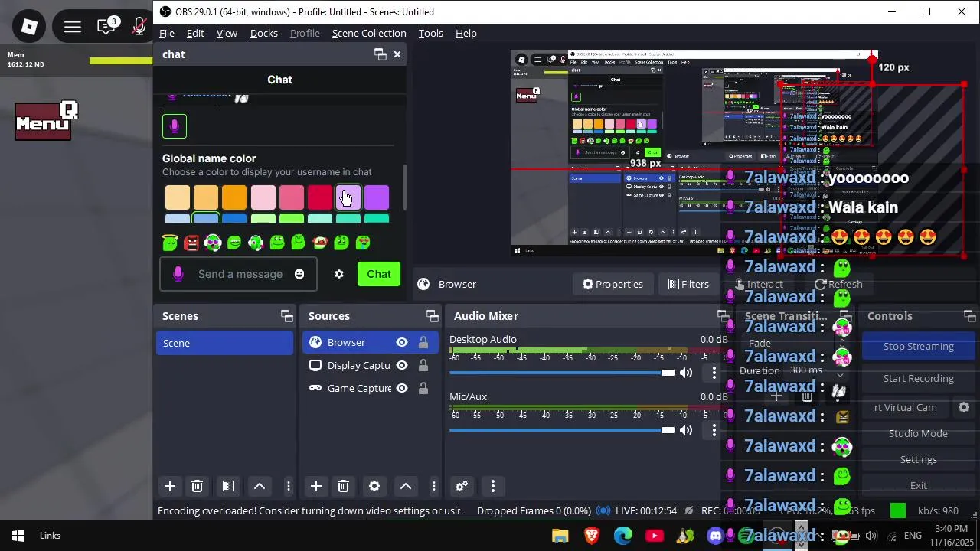Image resolution: width=980 pixels, height=551 pixels.
Task: Open emoji picker in message box
Action: 299,274
